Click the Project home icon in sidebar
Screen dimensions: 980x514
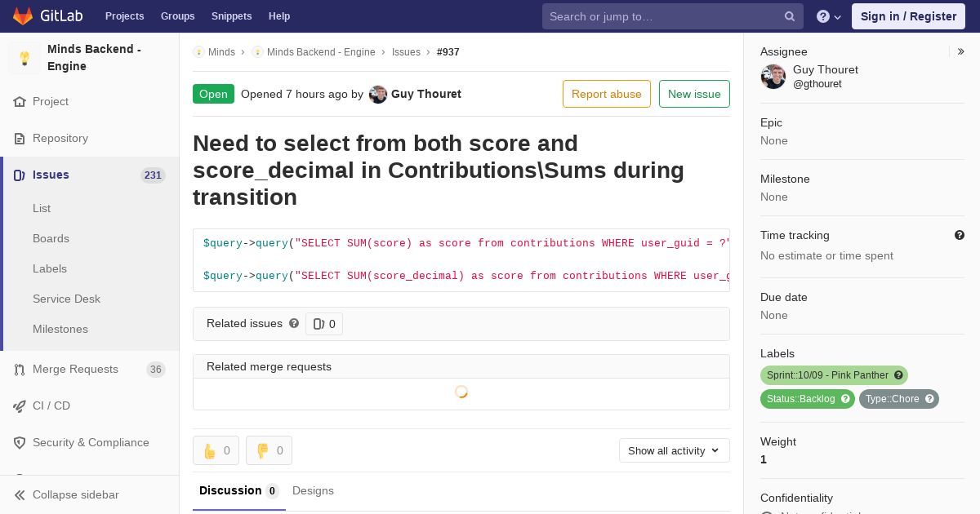[20, 102]
